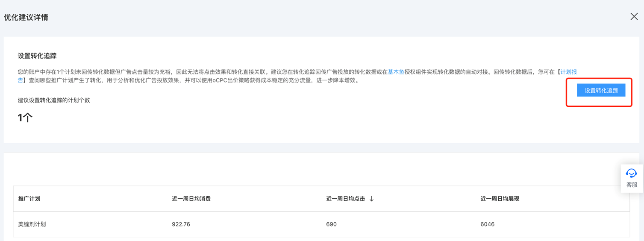This screenshot has height=241, width=644.
Task: Open the 美缝剂计划 row
Action: coord(32,224)
